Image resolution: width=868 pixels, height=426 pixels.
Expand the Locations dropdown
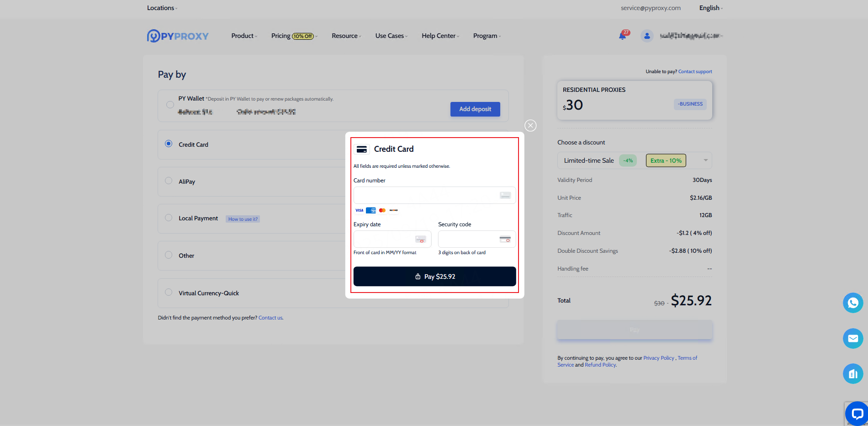[x=162, y=8]
